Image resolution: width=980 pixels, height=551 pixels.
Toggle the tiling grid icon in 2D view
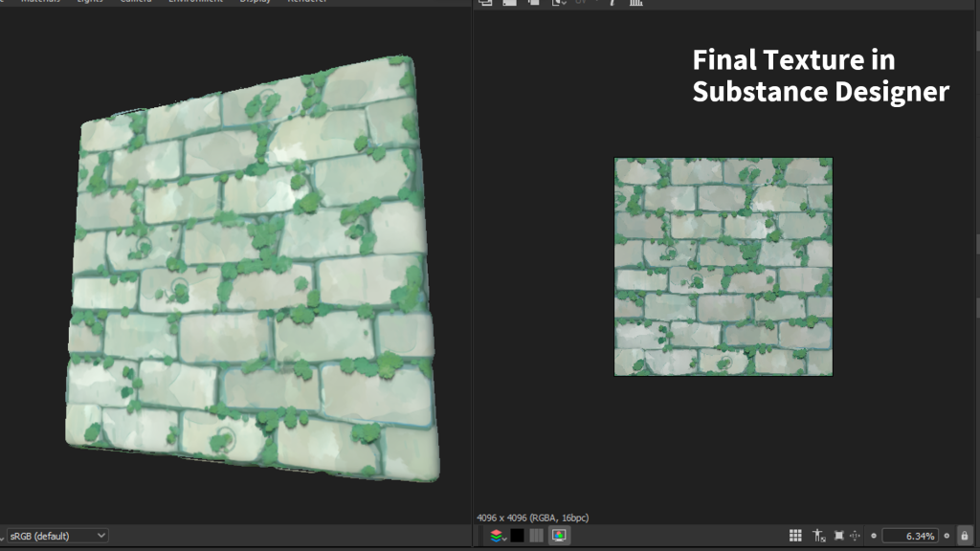(x=795, y=536)
